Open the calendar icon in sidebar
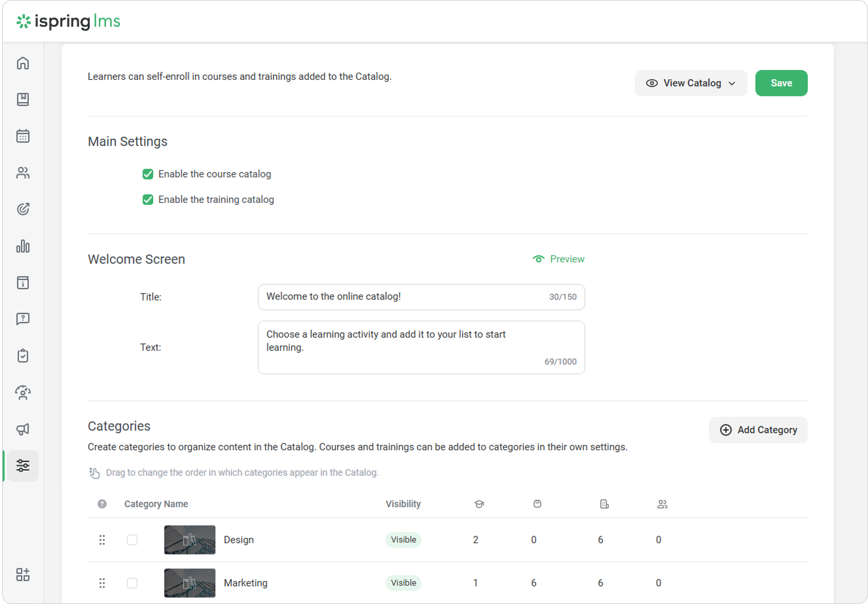Image resolution: width=868 pixels, height=604 pixels. [x=23, y=136]
